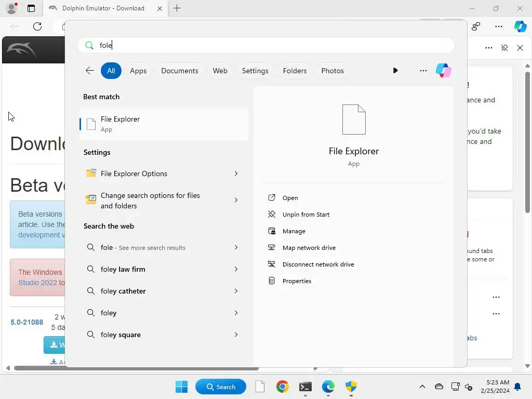Show hidden tray icons chevron
The image size is (532, 399).
point(422,387)
